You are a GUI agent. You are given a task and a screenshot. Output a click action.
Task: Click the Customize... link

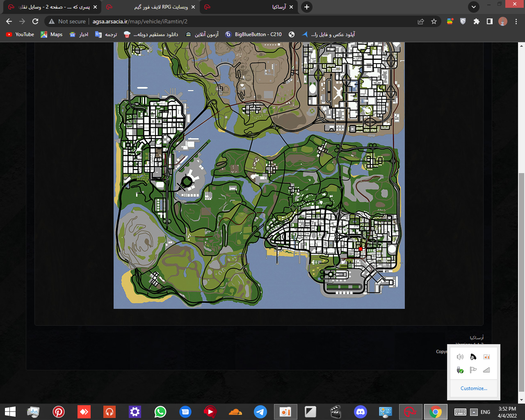pos(474,388)
